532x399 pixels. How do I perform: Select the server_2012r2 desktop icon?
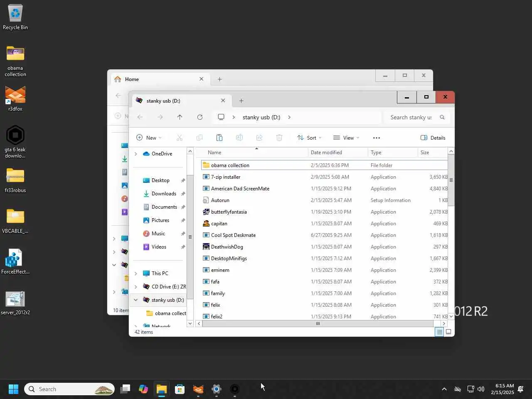[15, 303]
